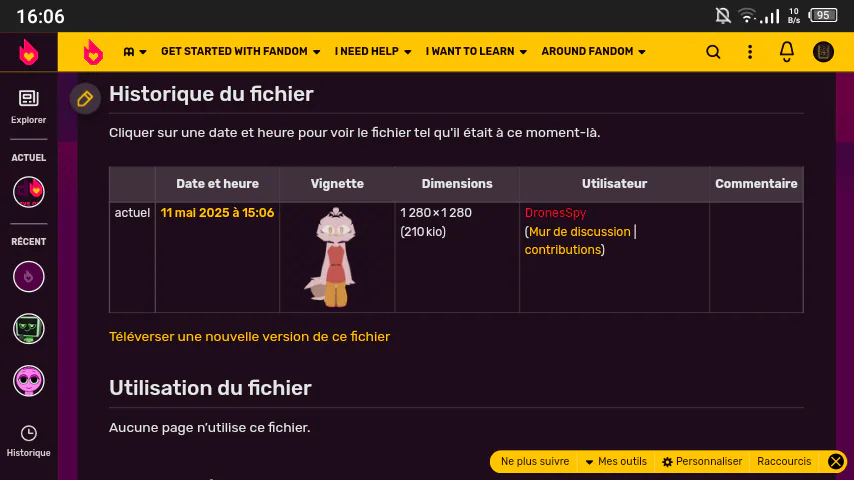Expand Get Started With Fandom menu

tap(240, 52)
